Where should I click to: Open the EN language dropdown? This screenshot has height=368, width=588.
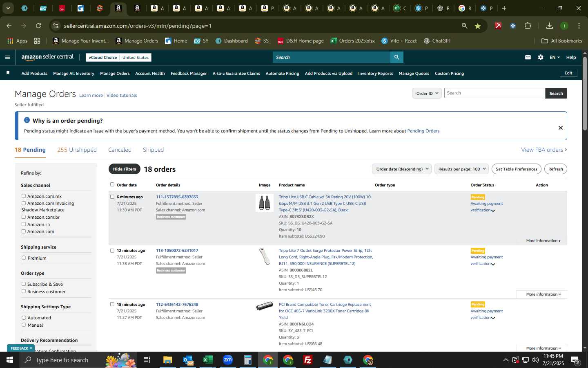[x=555, y=57]
